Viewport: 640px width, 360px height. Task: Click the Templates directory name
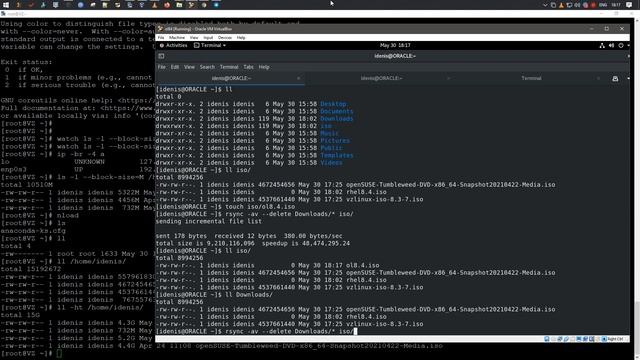[x=337, y=156]
